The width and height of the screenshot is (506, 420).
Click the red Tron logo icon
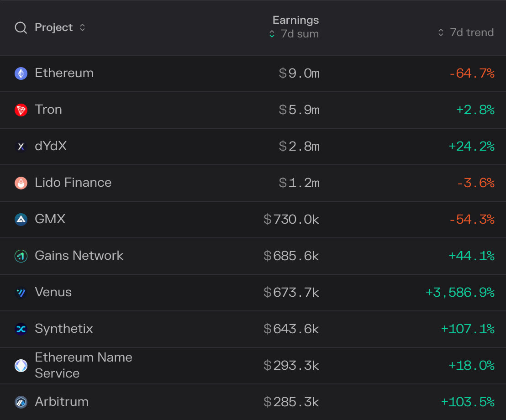coord(21,110)
